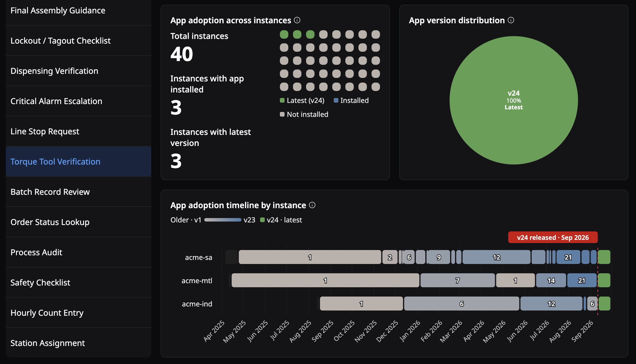Click the v24 · latest timeline legend swatch
636x364 pixels.
pos(262,220)
